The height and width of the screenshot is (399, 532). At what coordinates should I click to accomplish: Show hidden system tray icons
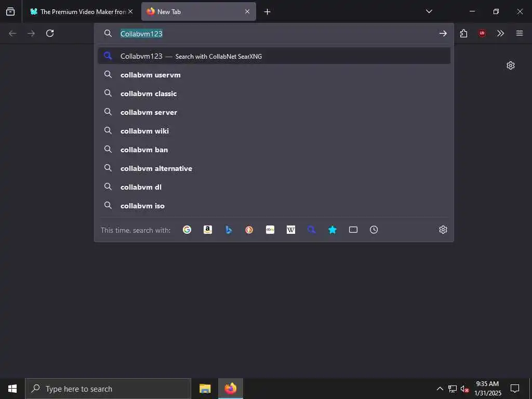coord(440,389)
